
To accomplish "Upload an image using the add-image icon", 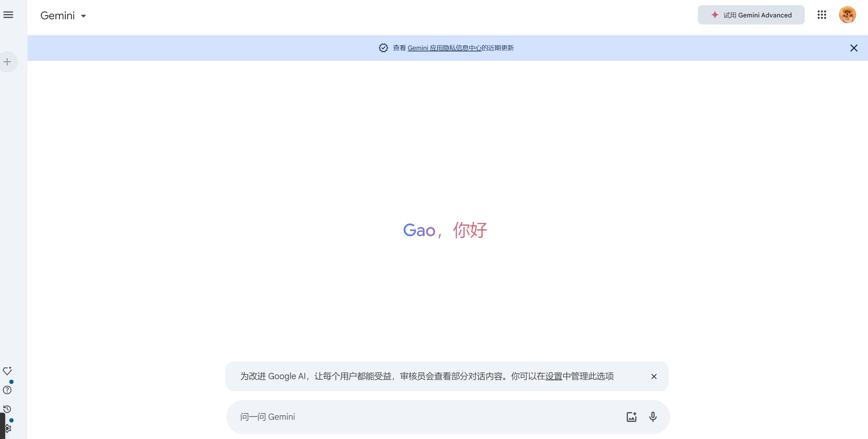I will (x=631, y=417).
